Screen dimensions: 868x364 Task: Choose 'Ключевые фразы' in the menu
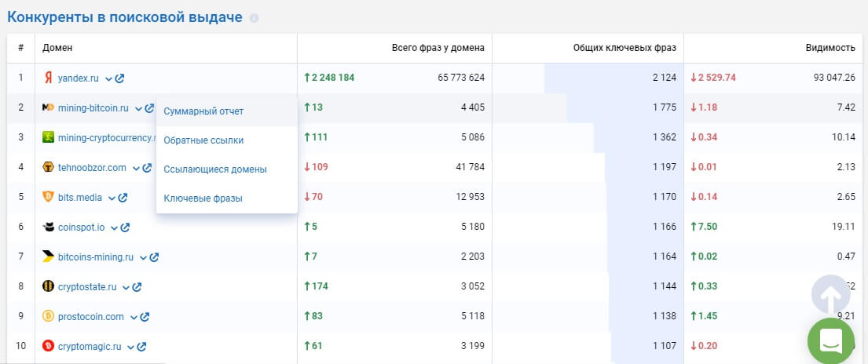pyautogui.click(x=203, y=198)
